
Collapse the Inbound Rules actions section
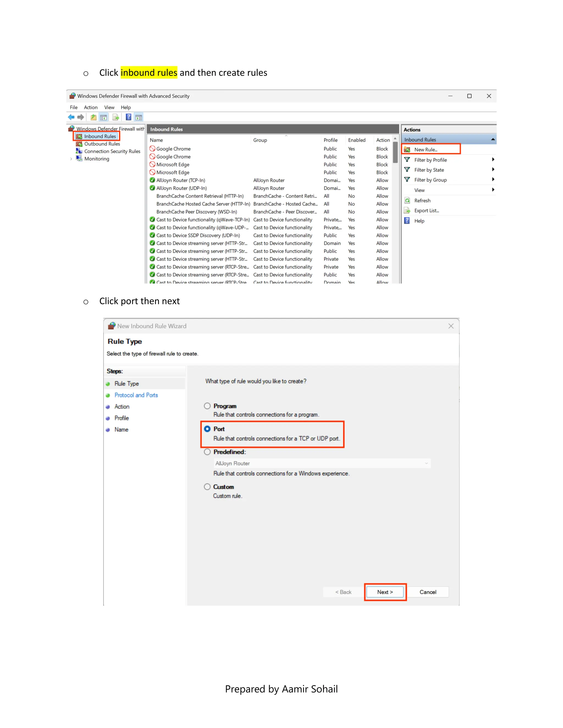[493, 139]
